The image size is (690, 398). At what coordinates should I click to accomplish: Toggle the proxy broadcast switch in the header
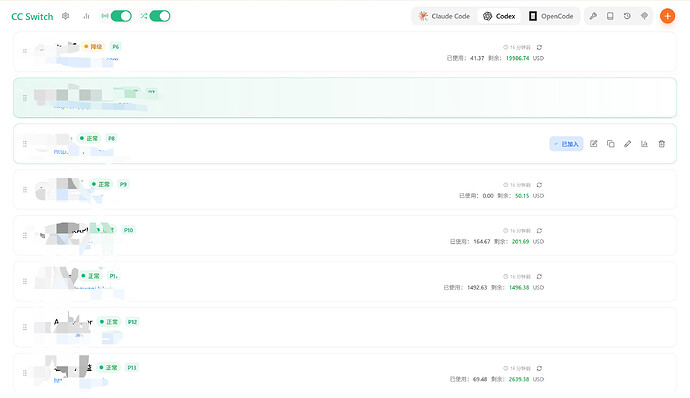click(121, 16)
